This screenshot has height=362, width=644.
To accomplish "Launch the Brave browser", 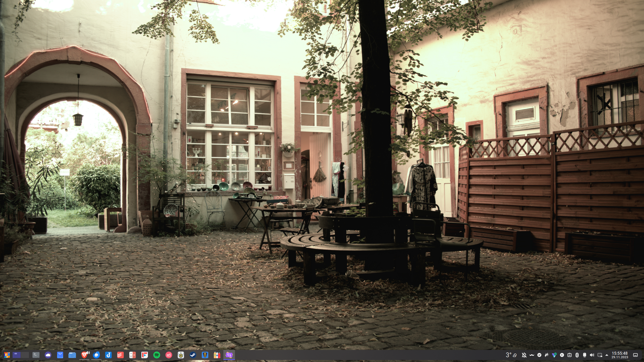I will click(85, 355).
